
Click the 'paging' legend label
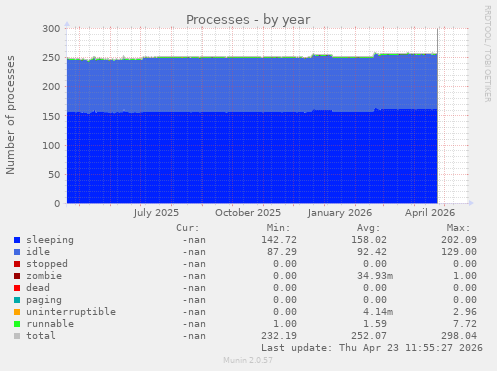pos(44,300)
